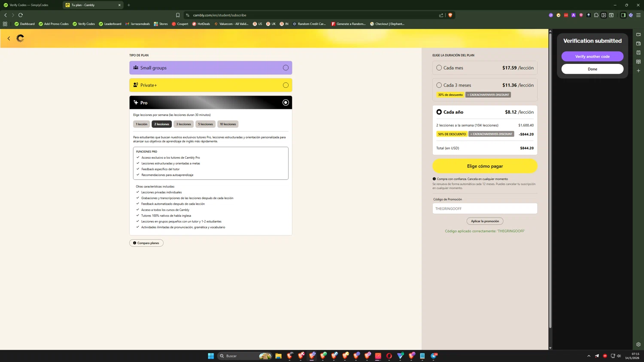Open the 'Verify Codes' bookmark
Image resolution: width=644 pixels, height=362 pixels.
84,24
